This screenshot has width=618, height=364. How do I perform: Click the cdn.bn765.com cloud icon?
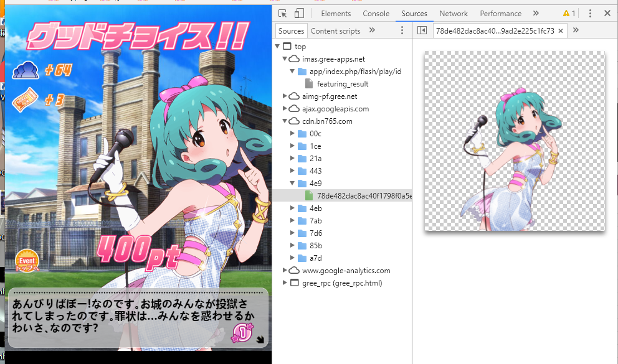click(294, 121)
